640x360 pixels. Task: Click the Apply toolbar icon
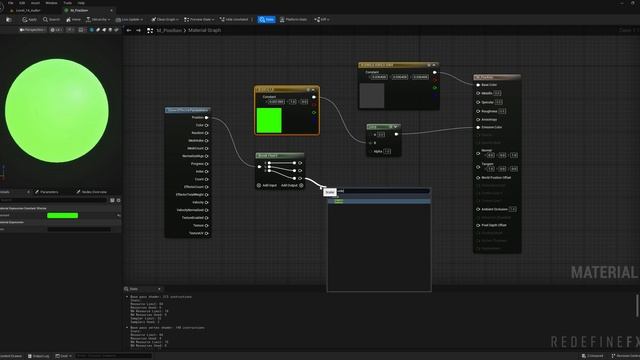click(29, 20)
